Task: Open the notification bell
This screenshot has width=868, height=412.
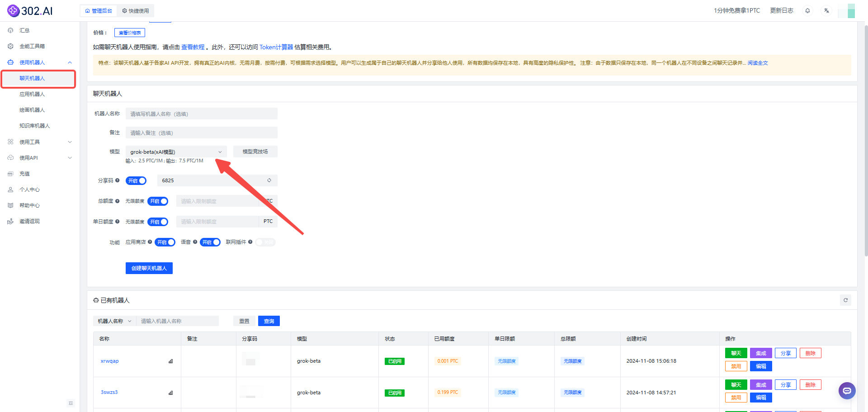Action: 807,10
